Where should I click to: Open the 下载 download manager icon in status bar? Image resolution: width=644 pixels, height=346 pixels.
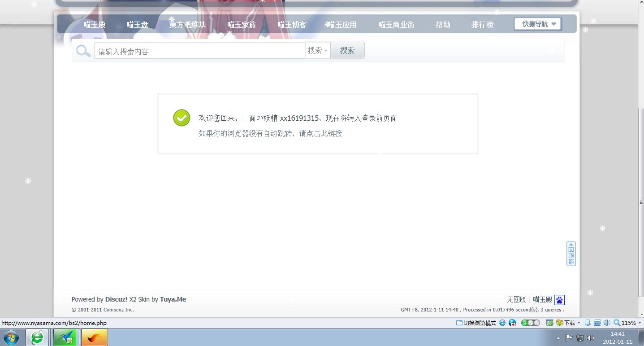coord(559,323)
